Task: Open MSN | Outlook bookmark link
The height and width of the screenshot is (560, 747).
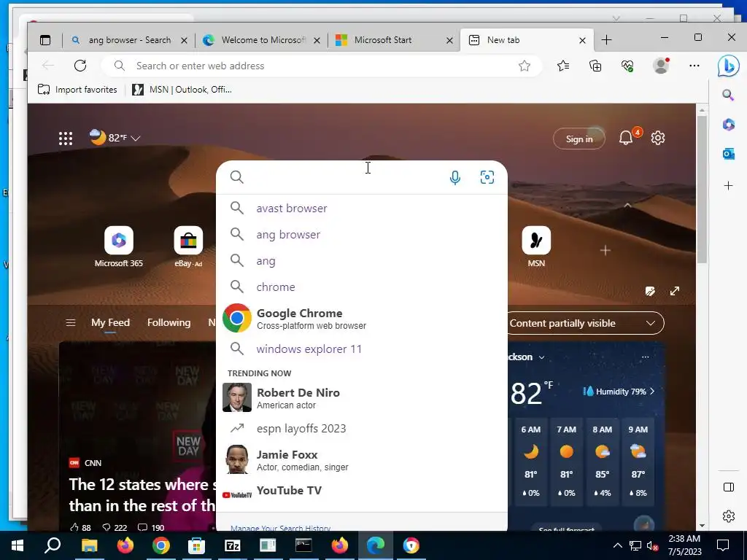Action: 182,90
